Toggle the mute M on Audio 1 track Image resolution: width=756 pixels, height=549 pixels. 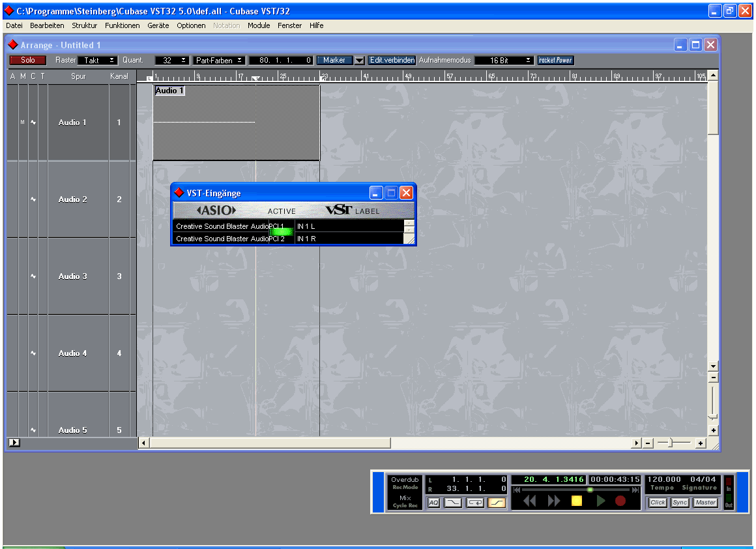coord(23,123)
